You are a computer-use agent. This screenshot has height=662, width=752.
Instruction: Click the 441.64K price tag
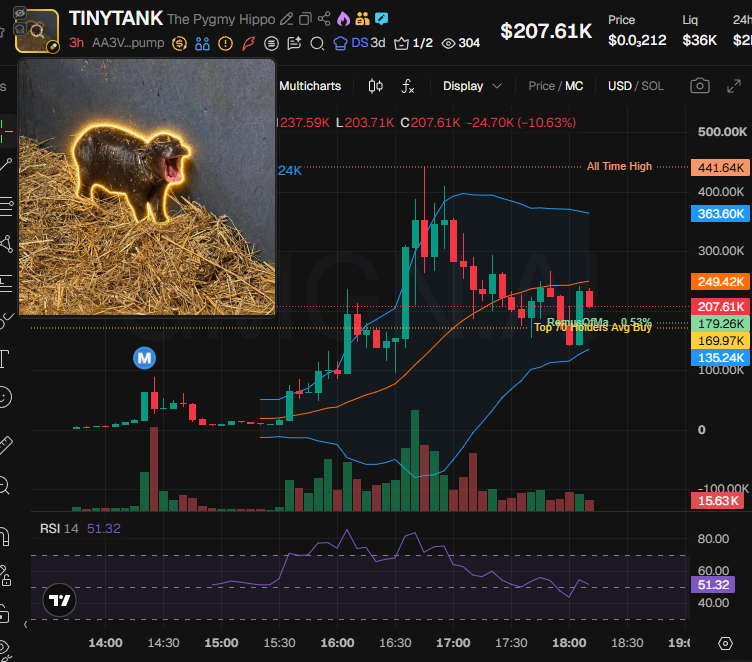pyautogui.click(x=720, y=168)
